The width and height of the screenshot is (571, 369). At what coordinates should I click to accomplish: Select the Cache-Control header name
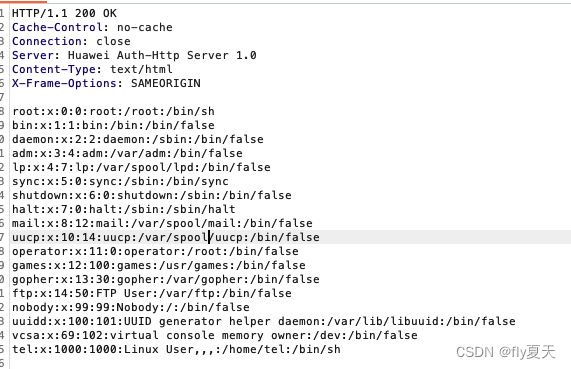click(x=58, y=27)
